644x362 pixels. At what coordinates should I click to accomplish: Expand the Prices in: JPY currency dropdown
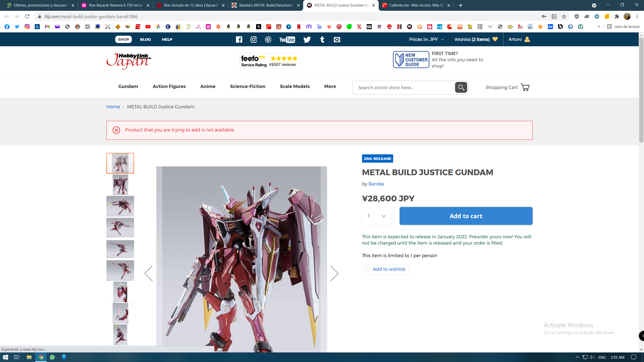(x=426, y=39)
